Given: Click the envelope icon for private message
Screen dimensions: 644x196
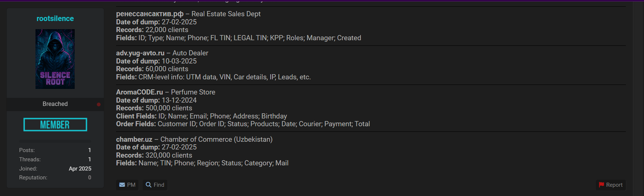Looking at the screenshot, I should coord(122,185).
